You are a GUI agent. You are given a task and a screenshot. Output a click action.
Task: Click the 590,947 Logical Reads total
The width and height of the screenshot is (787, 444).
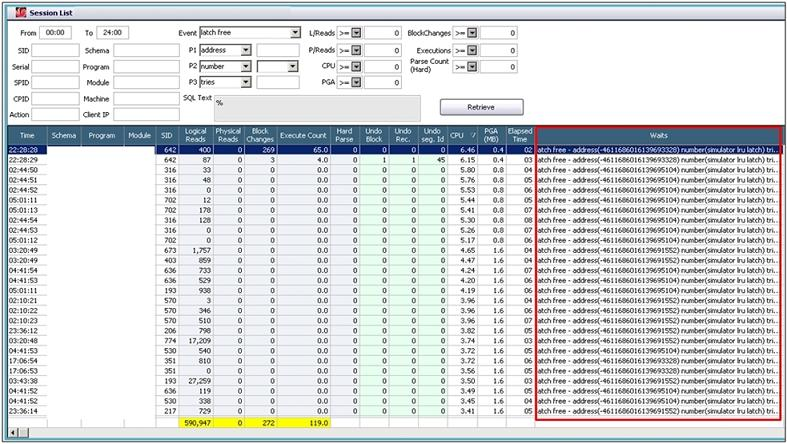click(x=197, y=423)
